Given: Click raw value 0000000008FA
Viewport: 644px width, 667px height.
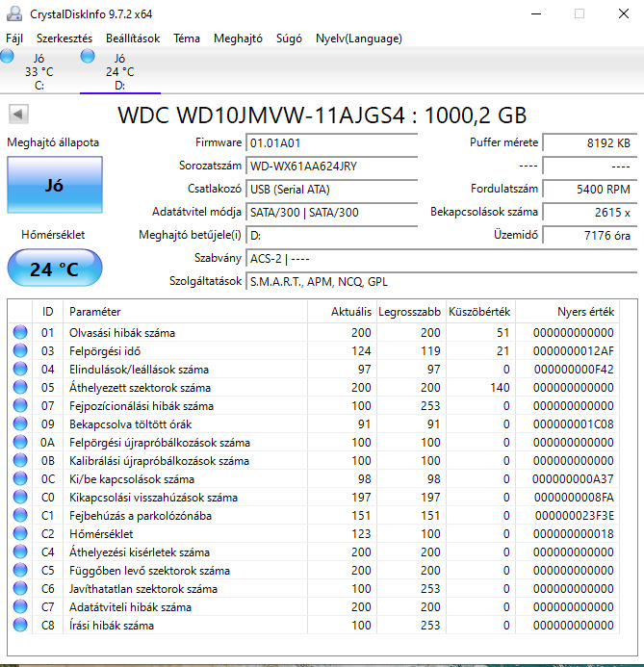Looking at the screenshot, I should point(573,498).
